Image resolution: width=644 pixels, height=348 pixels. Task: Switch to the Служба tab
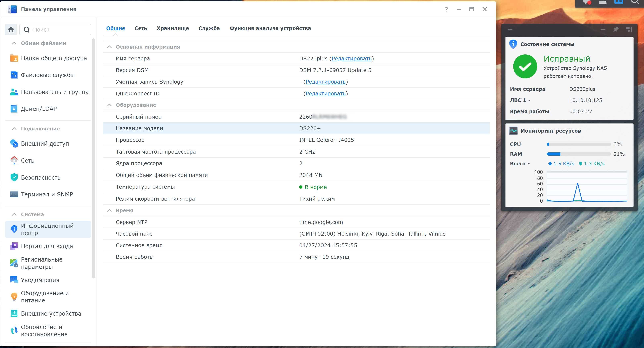tap(209, 28)
